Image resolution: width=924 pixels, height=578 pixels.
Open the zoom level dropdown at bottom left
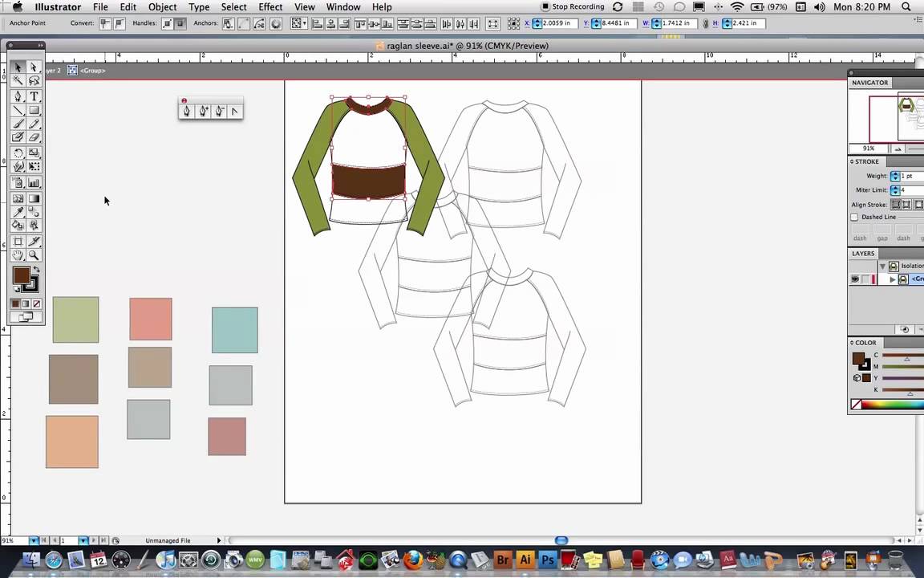pos(34,541)
